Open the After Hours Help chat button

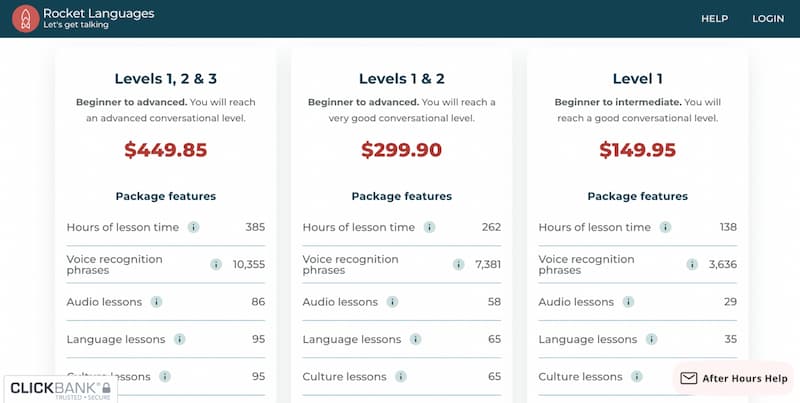coord(734,378)
